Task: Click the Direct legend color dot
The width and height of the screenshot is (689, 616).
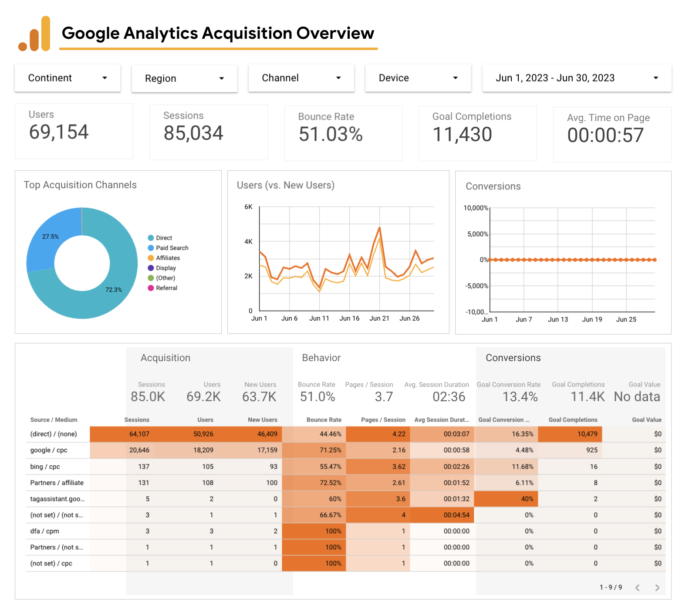Action: [x=151, y=238]
